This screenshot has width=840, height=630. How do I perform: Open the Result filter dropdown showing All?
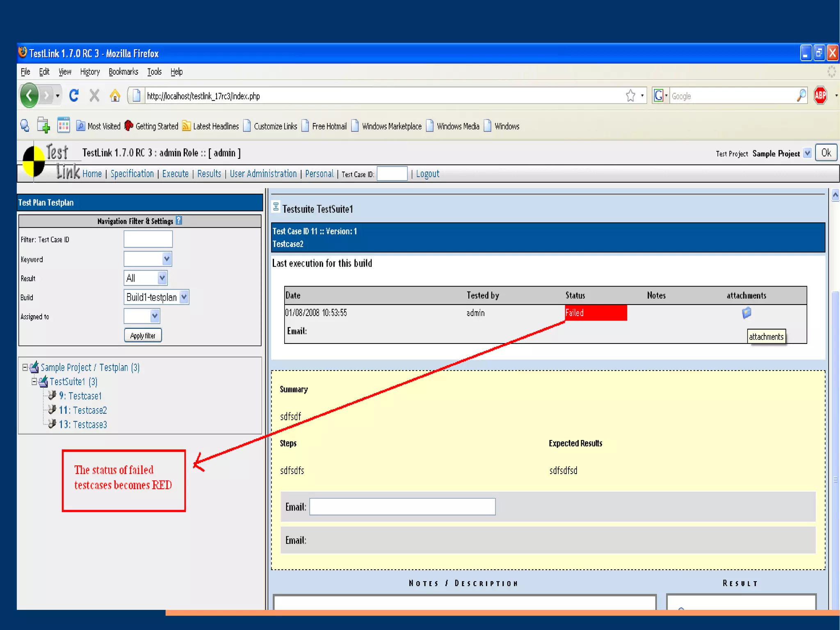(145, 278)
